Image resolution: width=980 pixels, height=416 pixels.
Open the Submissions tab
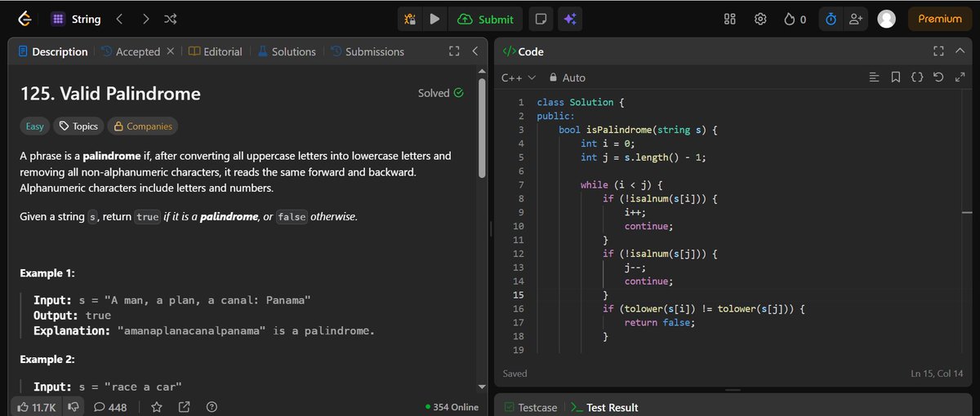(x=367, y=51)
